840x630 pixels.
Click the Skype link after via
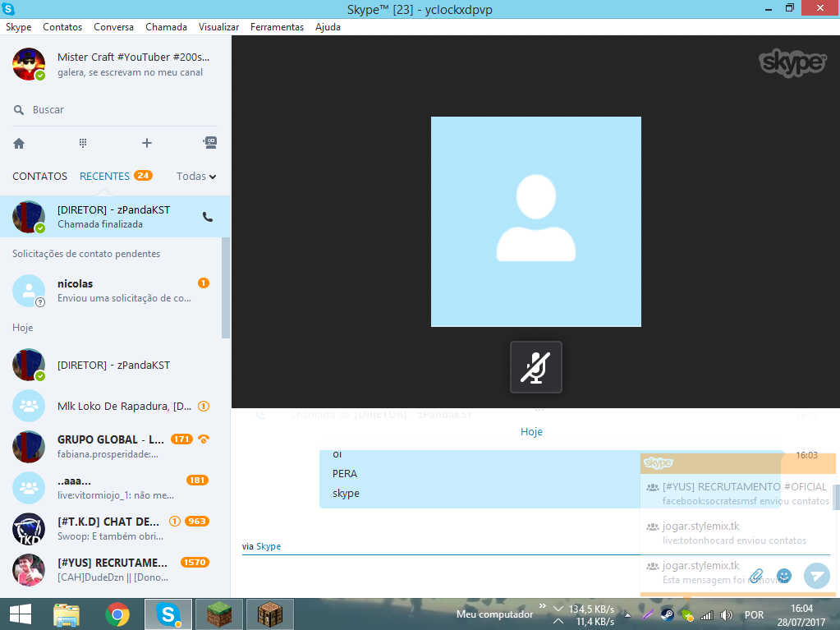[269, 546]
